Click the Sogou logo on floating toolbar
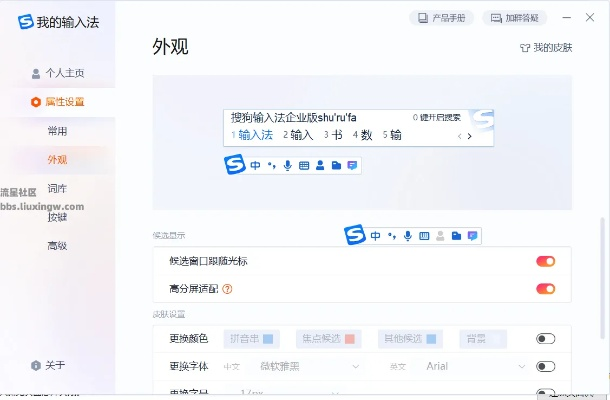This screenshot has height=400, width=610. click(x=355, y=235)
